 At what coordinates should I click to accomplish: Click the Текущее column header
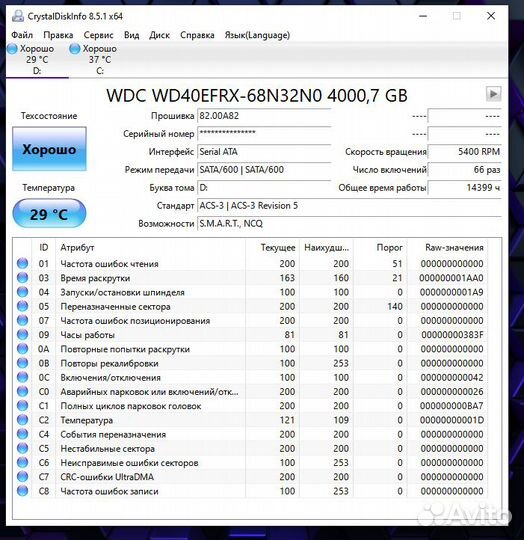272,248
